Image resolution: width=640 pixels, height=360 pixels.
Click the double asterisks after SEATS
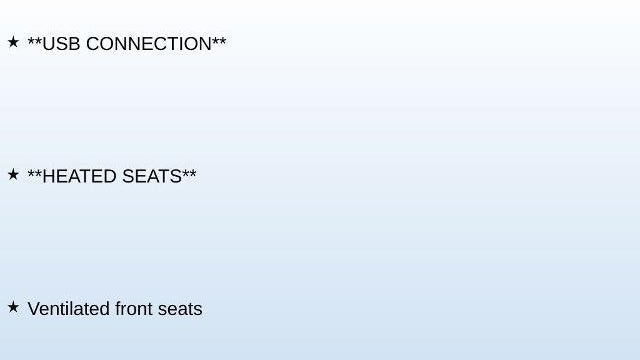pos(189,173)
